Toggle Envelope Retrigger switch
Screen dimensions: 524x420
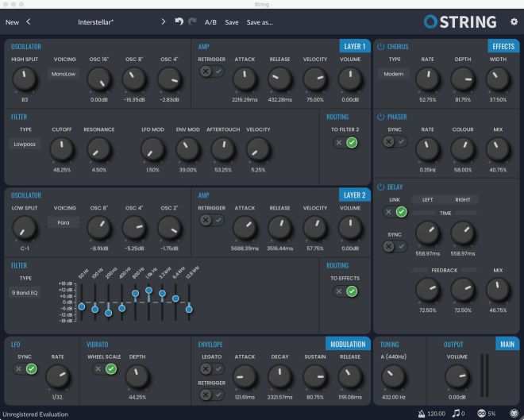click(212, 395)
